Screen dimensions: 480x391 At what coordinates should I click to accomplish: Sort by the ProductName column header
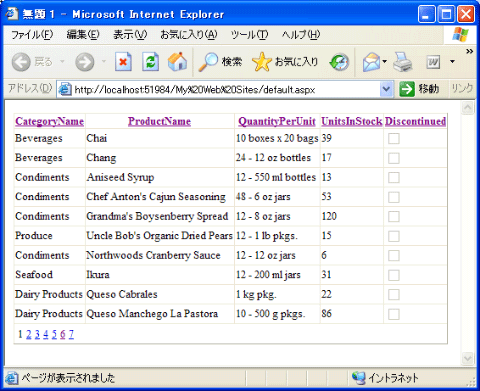click(159, 121)
